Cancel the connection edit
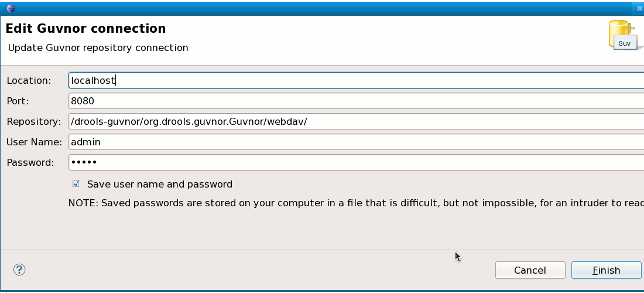 pos(530,270)
